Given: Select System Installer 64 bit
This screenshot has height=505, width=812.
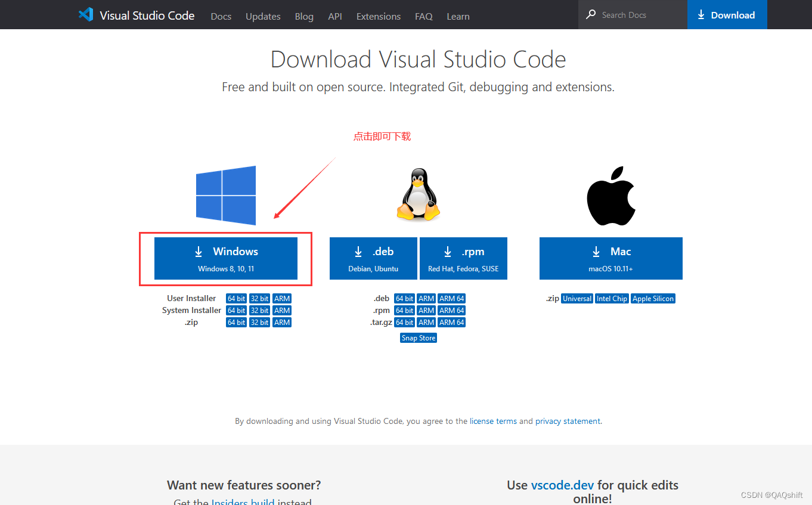Looking at the screenshot, I should [x=236, y=311].
